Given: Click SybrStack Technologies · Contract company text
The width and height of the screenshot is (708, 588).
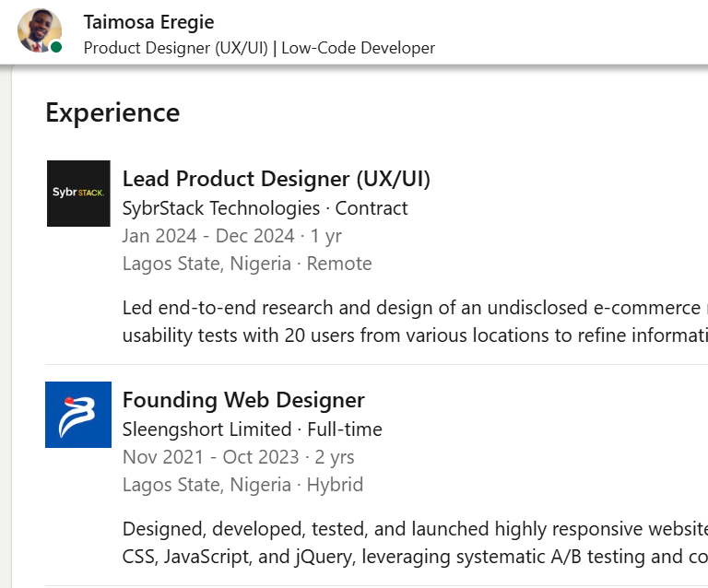Looking at the screenshot, I should coord(265,208).
